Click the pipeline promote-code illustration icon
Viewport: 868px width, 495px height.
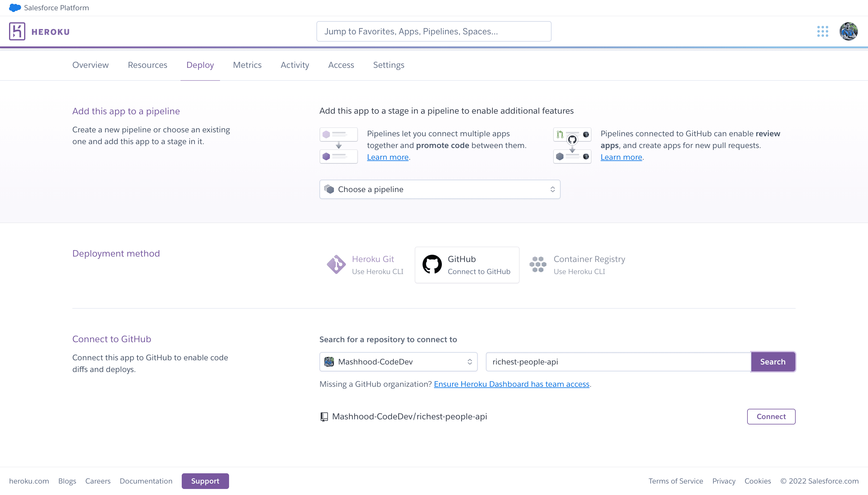tap(338, 146)
